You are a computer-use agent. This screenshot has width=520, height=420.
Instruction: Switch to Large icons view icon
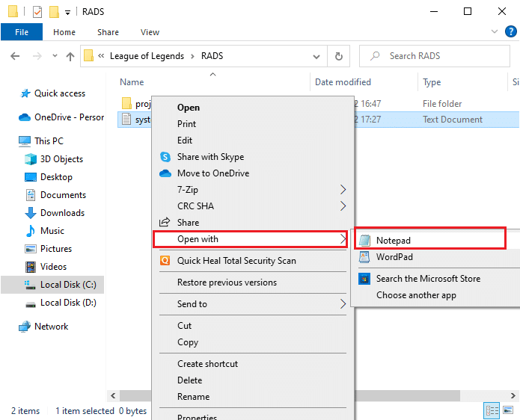[x=508, y=410]
